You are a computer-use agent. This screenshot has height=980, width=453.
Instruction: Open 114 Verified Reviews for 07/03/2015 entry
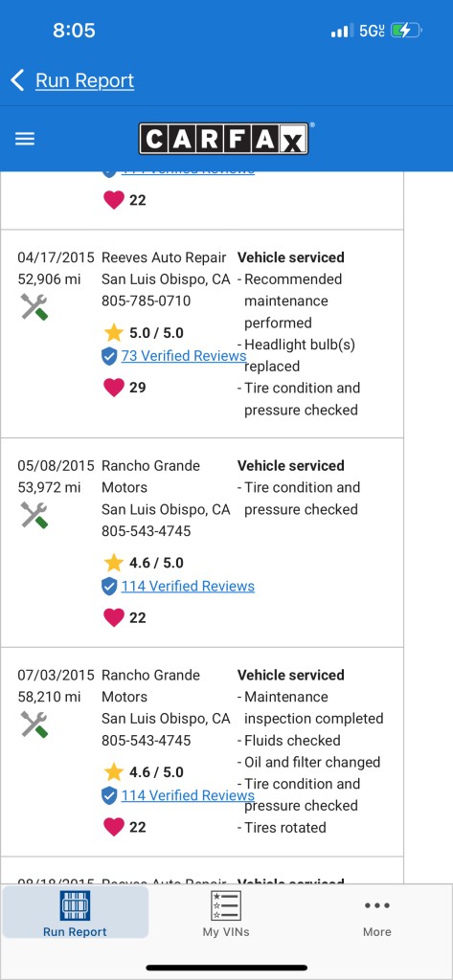(x=188, y=795)
